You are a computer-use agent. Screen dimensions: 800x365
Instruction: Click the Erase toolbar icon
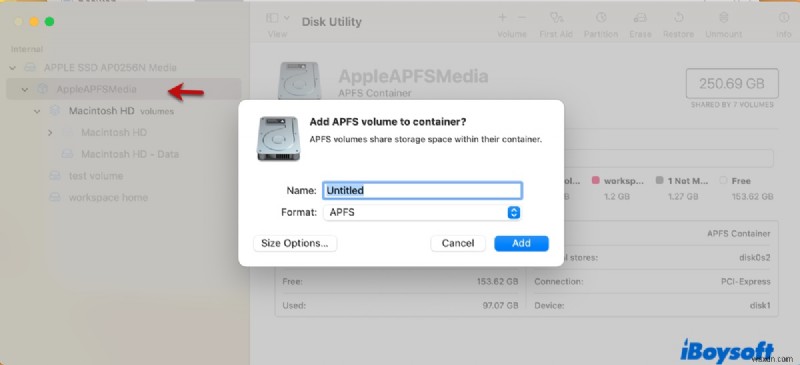click(640, 18)
